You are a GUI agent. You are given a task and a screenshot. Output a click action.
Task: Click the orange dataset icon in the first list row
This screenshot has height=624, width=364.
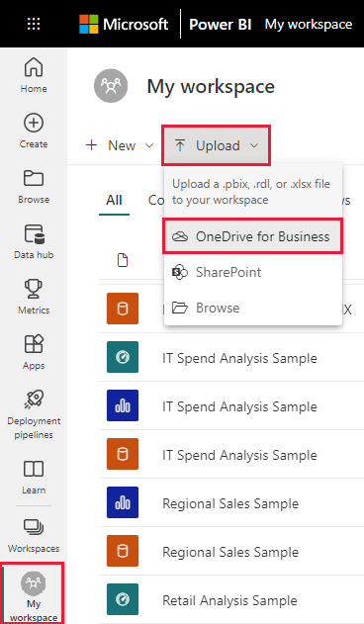pyautogui.click(x=123, y=309)
